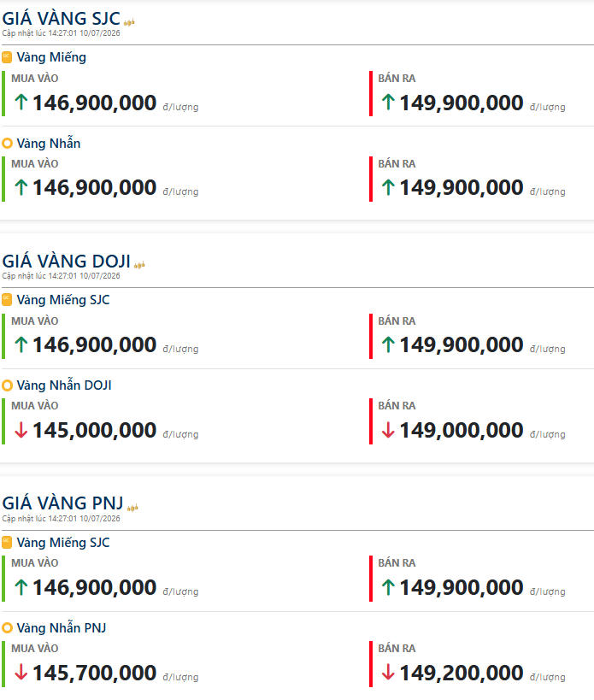Open the GIÁ VÀNG PNJ heading
Viewport: 594px width, 700px height.
point(62,503)
